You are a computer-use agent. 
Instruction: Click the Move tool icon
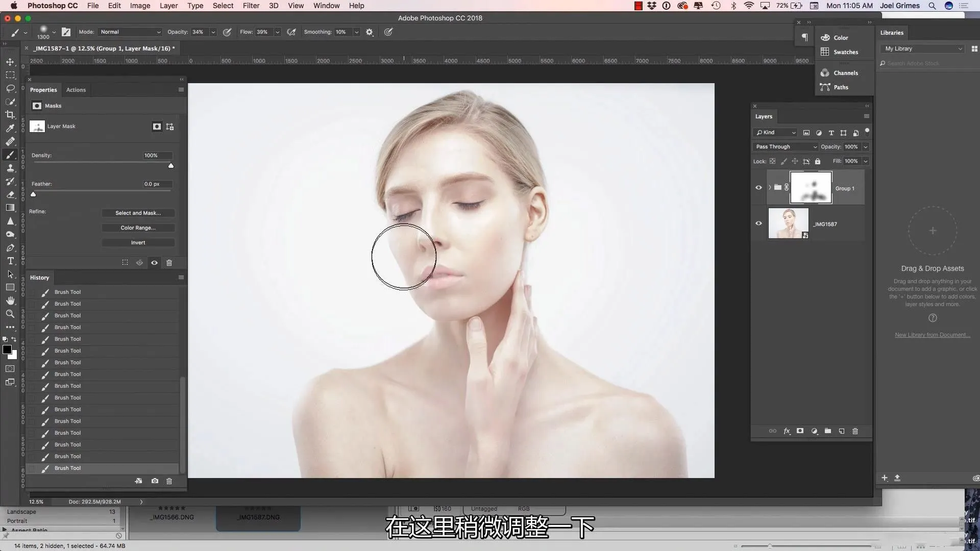point(10,61)
